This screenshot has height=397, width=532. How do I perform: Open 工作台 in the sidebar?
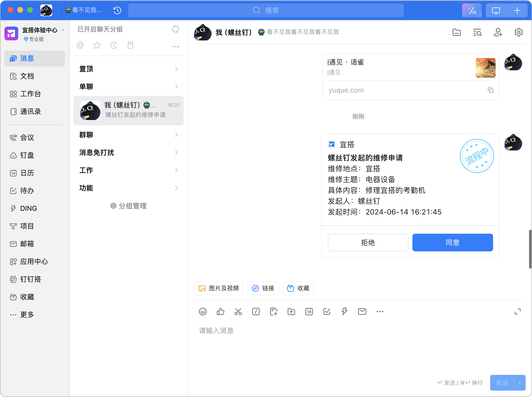(x=35, y=94)
